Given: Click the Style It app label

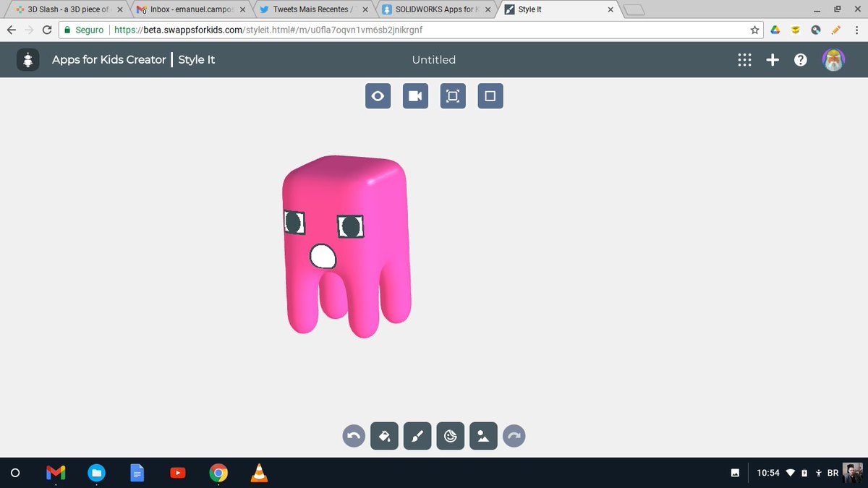Looking at the screenshot, I should point(197,60).
